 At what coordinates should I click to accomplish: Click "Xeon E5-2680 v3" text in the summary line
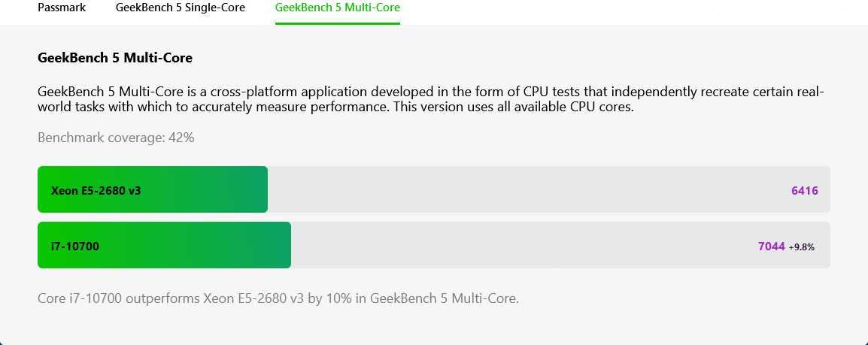pos(253,298)
